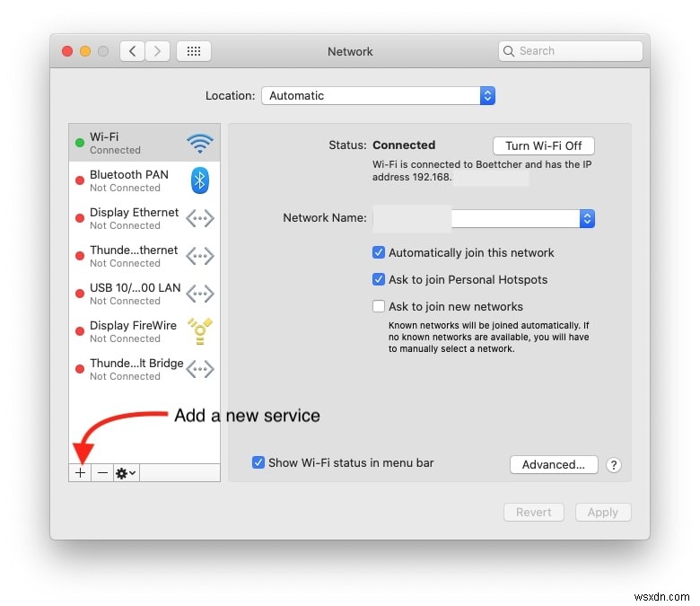Enable Ask to join new networks

379,306
